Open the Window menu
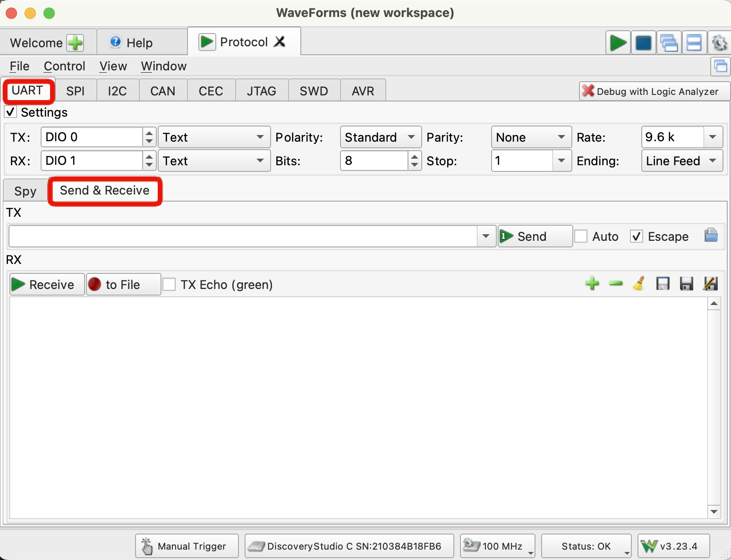The height and width of the screenshot is (560, 731). coord(164,66)
